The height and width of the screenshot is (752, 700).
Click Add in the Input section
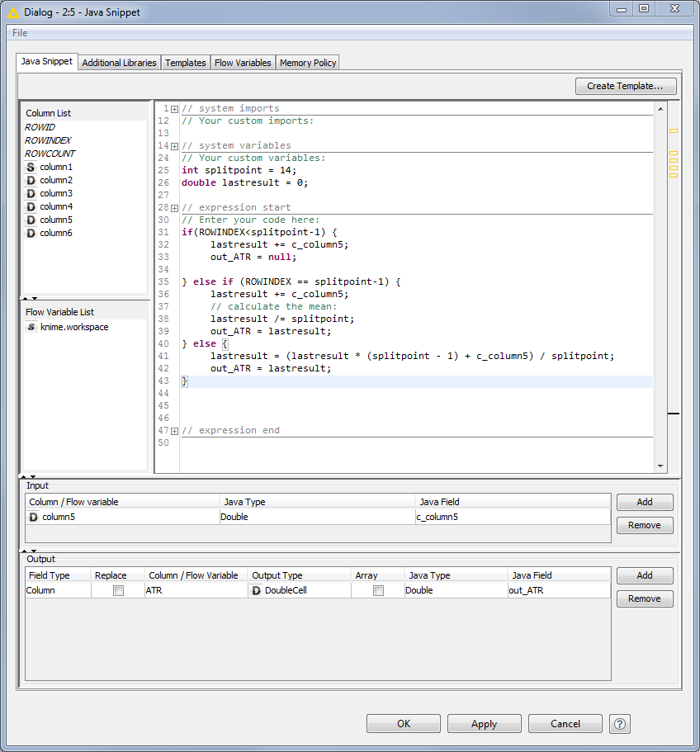point(645,502)
